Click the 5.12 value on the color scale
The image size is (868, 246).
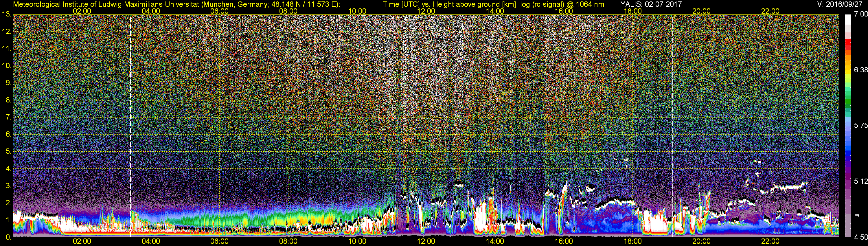click(860, 181)
